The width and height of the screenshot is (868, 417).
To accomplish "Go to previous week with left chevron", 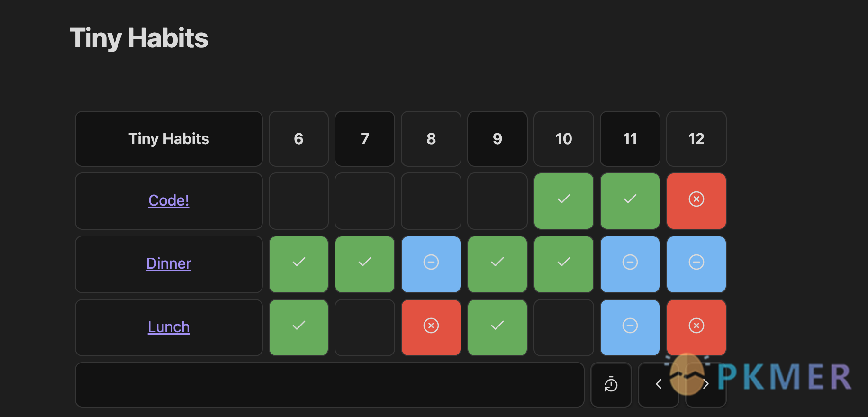I will coord(659,384).
